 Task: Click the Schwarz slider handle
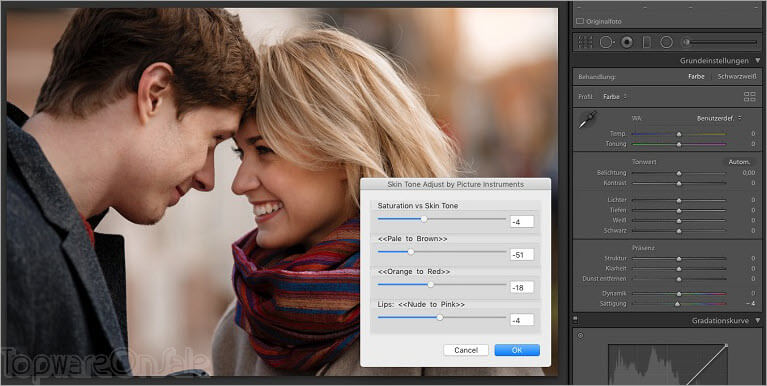(x=679, y=230)
